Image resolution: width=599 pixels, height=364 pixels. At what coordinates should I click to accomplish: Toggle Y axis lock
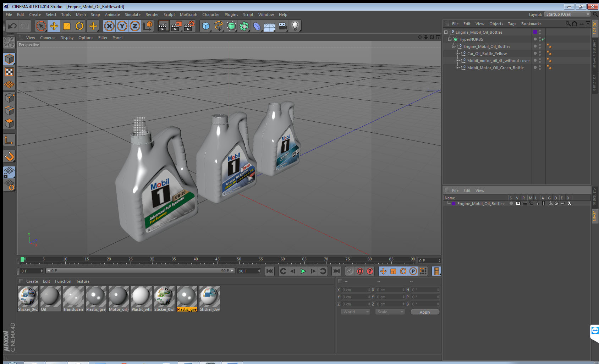(x=122, y=26)
